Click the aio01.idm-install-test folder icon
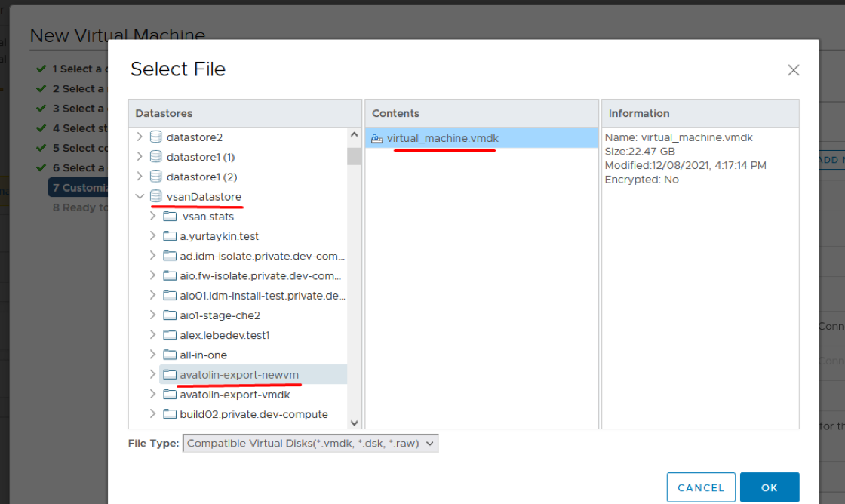845x504 pixels. pyautogui.click(x=170, y=296)
